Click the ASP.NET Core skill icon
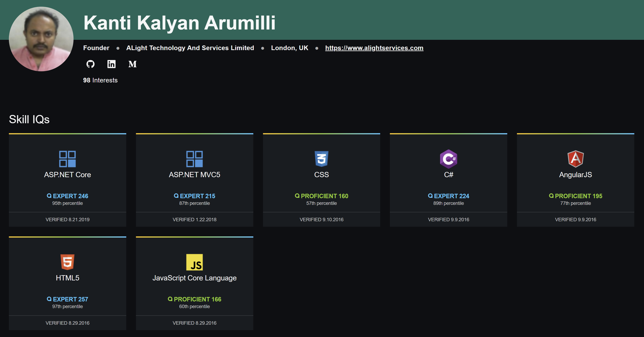 [x=67, y=159]
